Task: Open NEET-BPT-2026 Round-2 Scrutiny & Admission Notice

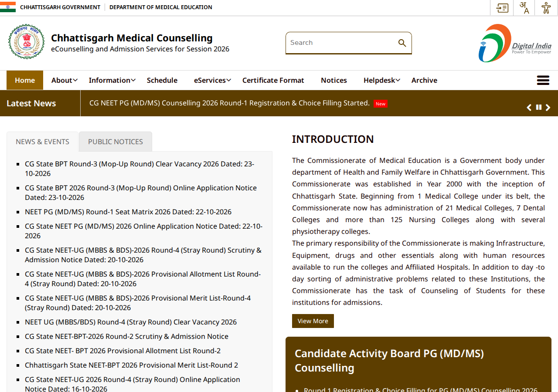Action: (126, 336)
